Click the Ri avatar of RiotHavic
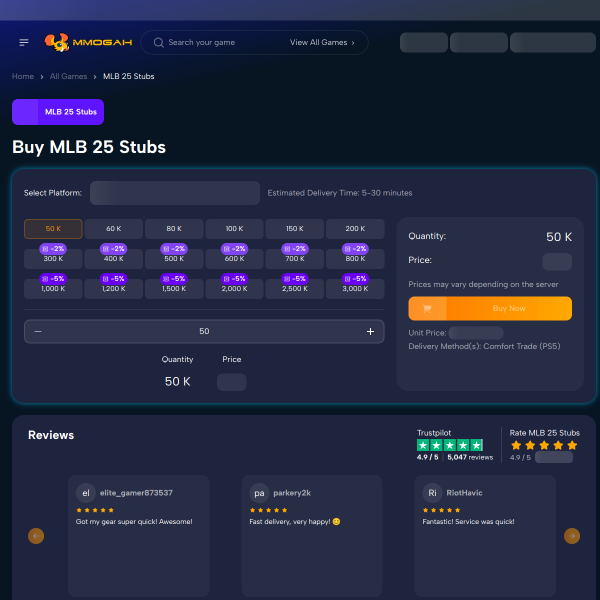600x600 pixels. click(x=432, y=493)
